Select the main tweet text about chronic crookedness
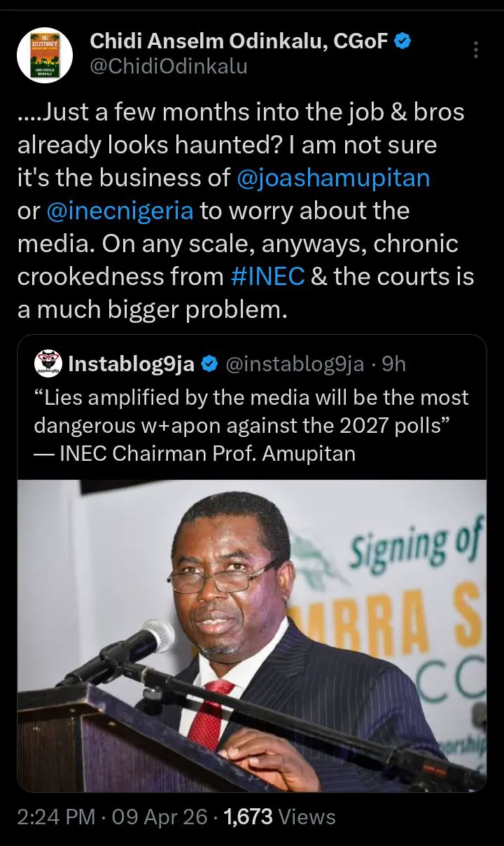The width and height of the screenshot is (504, 846). pos(245,245)
